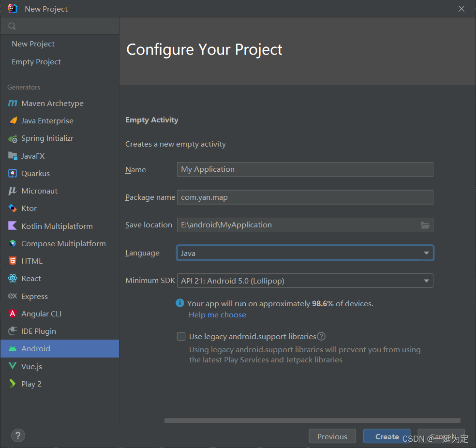Click the Angular CLI icon
The image size is (476, 448).
pyautogui.click(x=13, y=314)
